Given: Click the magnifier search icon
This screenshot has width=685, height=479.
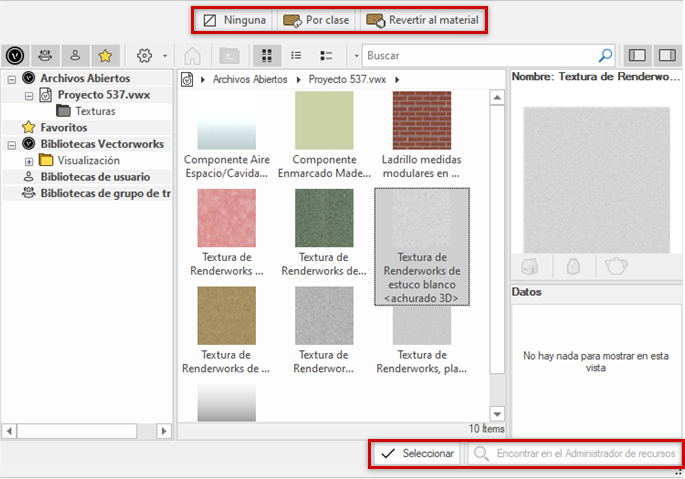Looking at the screenshot, I should pos(605,55).
